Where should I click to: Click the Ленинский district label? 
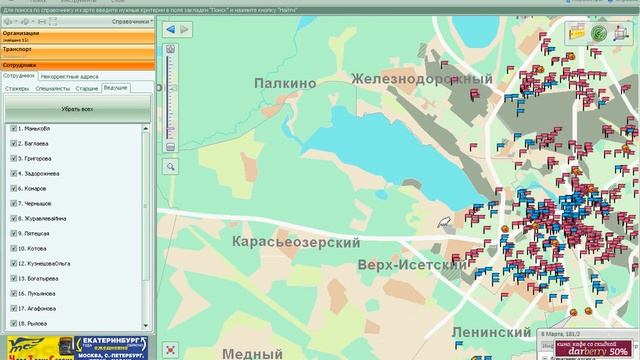[x=492, y=332]
